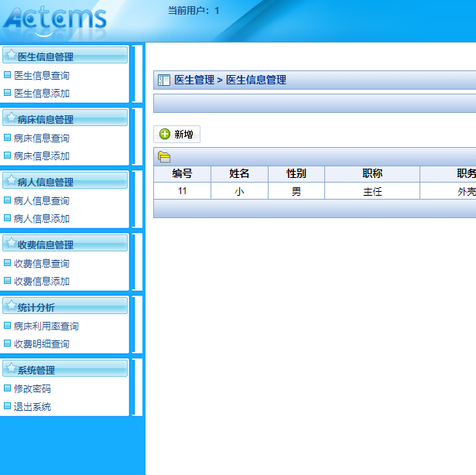Click the 编号 column header
This screenshot has height=475, width=476.
pos(182,173)
